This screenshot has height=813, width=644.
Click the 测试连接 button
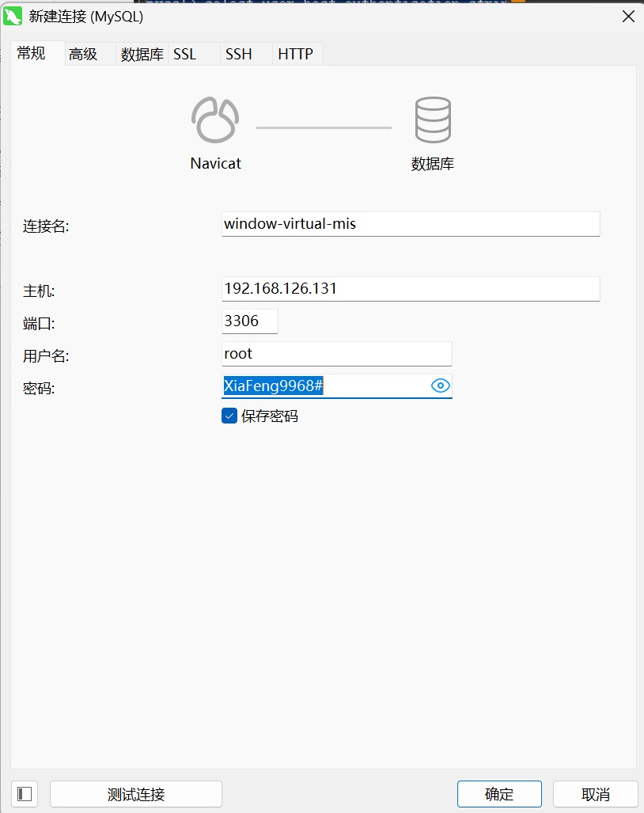click(x=136, y=794)
